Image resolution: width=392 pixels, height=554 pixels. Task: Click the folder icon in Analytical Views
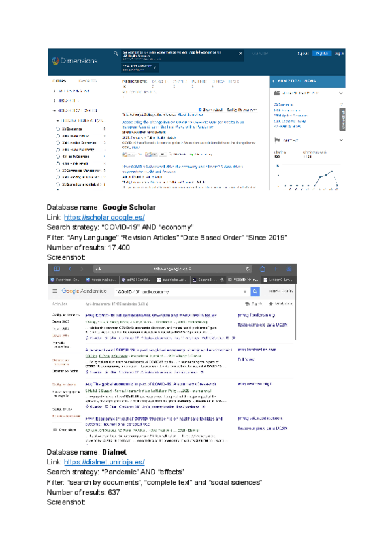277,93
